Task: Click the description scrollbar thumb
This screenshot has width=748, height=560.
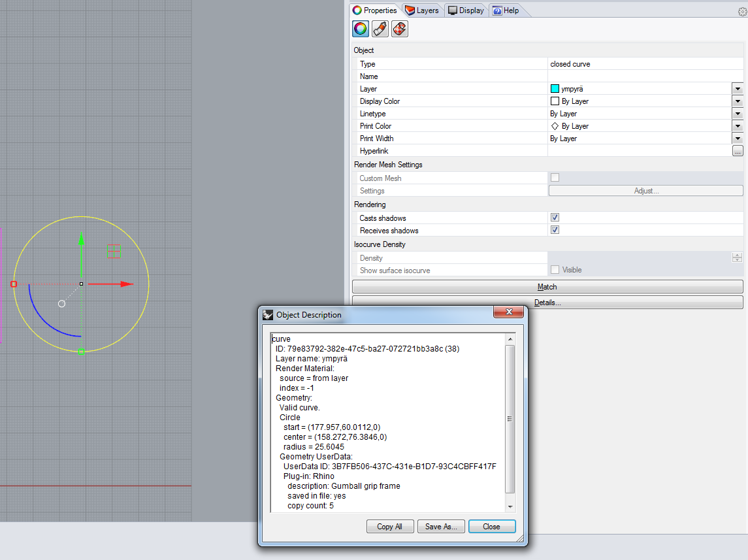Action: [x=510, y=420]
